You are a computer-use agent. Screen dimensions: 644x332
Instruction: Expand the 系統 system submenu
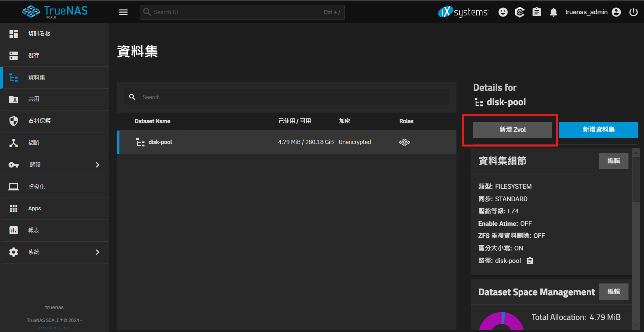point(97,252)
